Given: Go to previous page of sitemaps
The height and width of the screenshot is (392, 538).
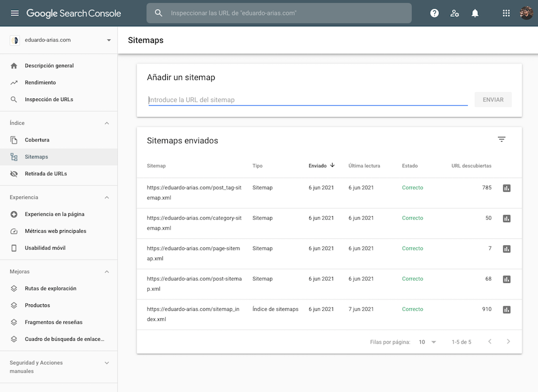Looking at the screenshot, I should point(490,341).
